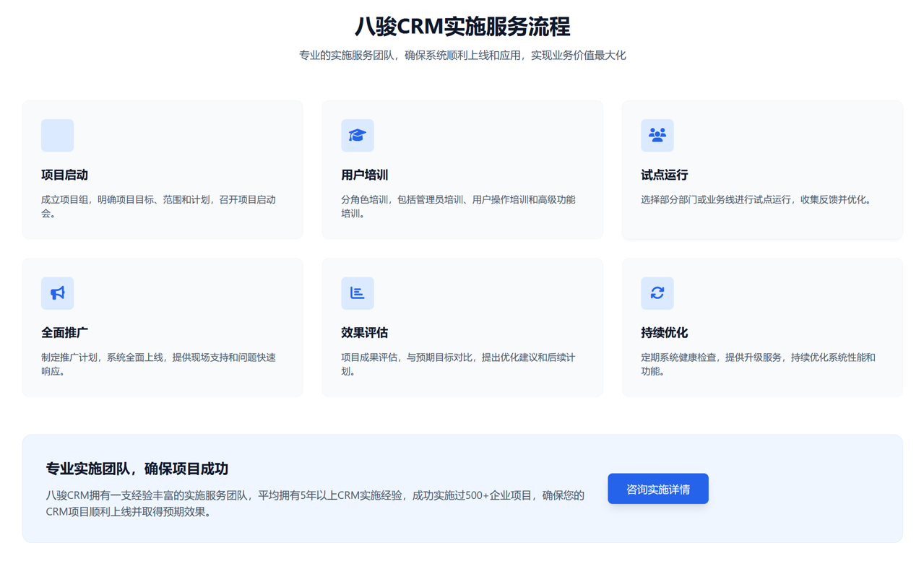Click the subtitle beginning 专业的实施服务团队

[462, 55]
